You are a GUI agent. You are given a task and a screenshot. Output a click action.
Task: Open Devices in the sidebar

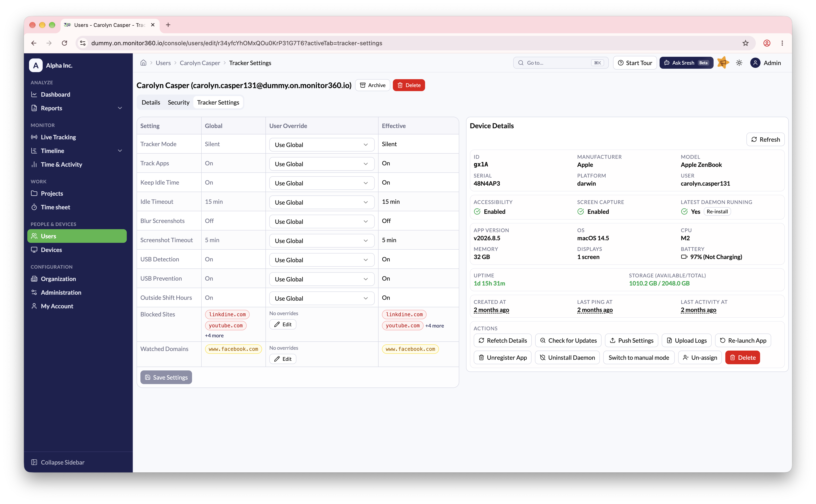pyautogui.click(x=77, y=250)
